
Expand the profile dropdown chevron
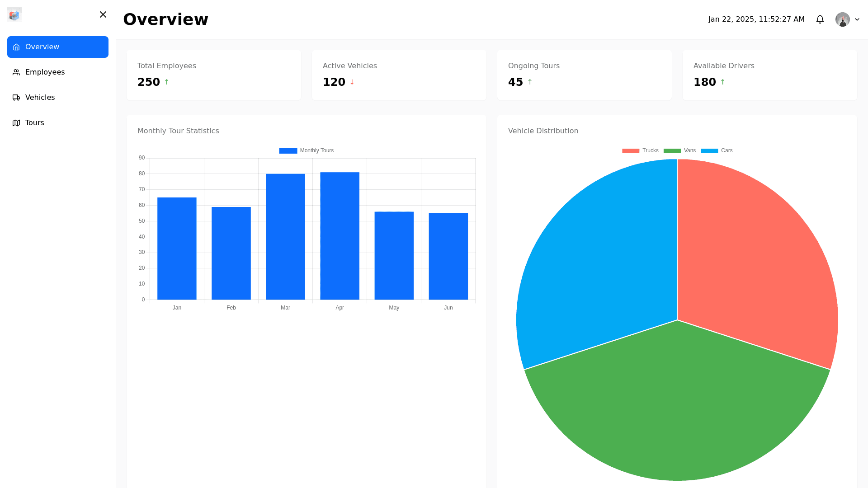pos(857,19)
